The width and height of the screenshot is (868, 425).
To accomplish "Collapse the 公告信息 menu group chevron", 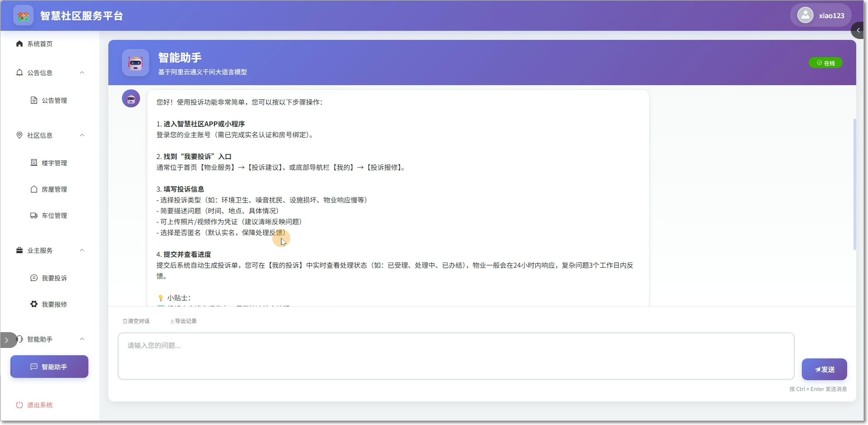I will (x=82, y=72).
